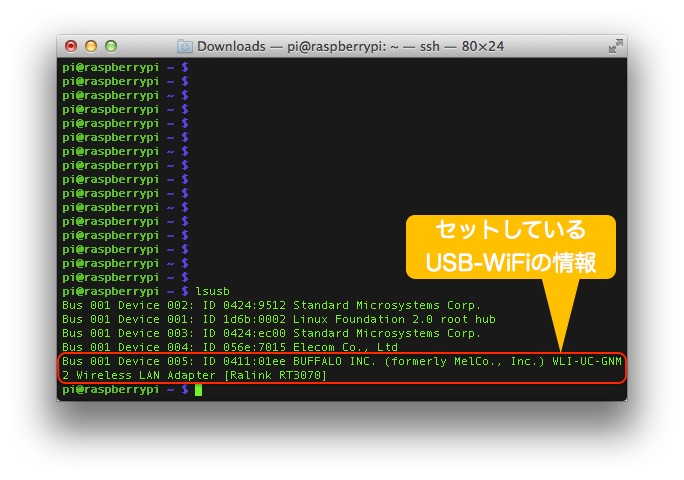684x480 pixels.
Task: Close the terminal window with red button
Action: [x=71, y=46]
